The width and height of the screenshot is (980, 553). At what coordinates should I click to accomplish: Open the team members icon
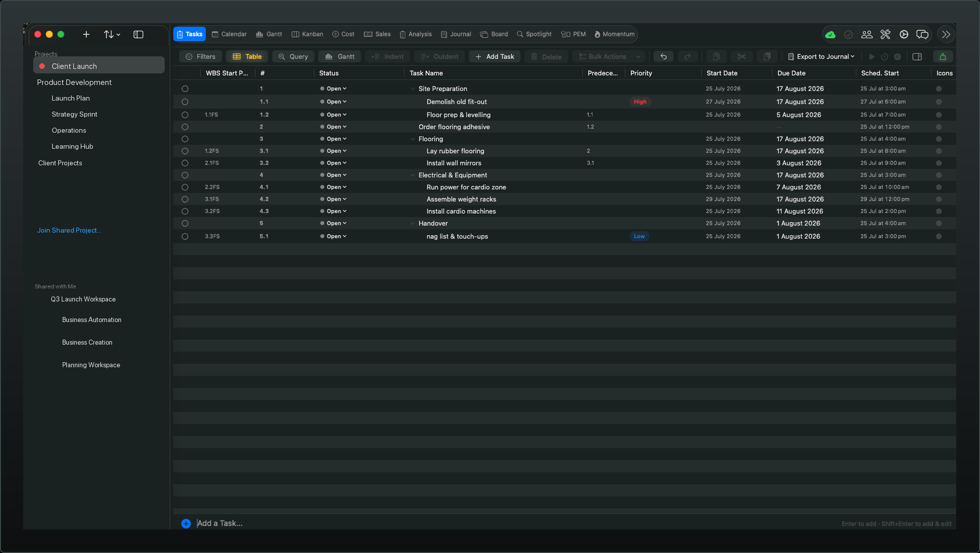867,35
